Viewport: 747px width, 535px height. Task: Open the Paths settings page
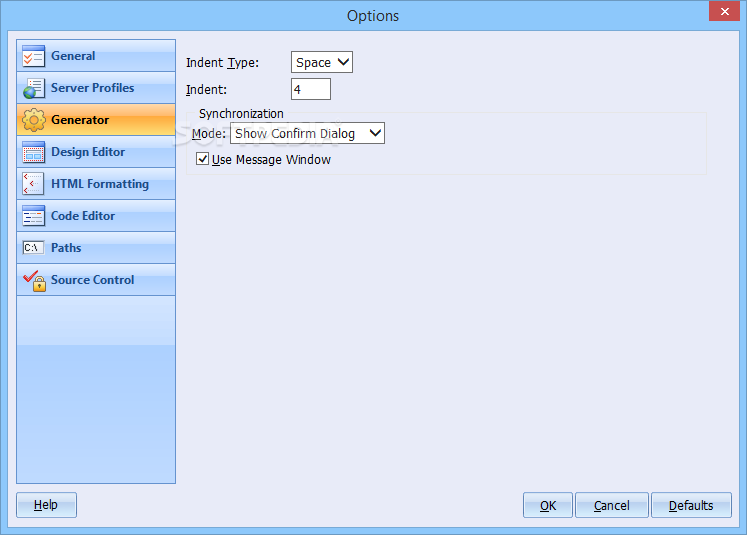[96, 248]
